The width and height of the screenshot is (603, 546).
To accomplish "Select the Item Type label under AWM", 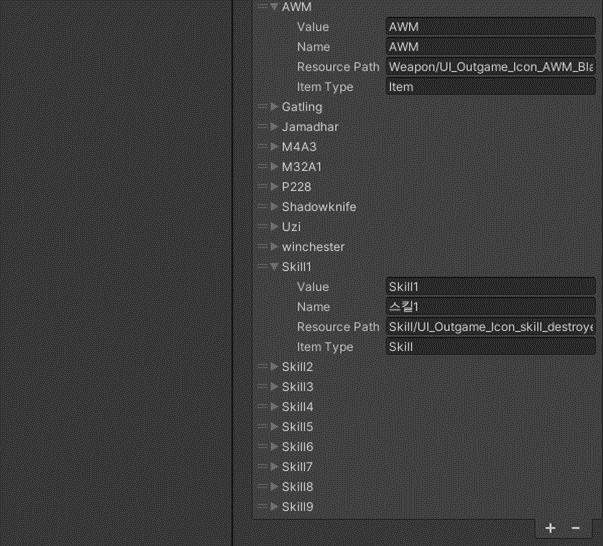I will point(325,87).
